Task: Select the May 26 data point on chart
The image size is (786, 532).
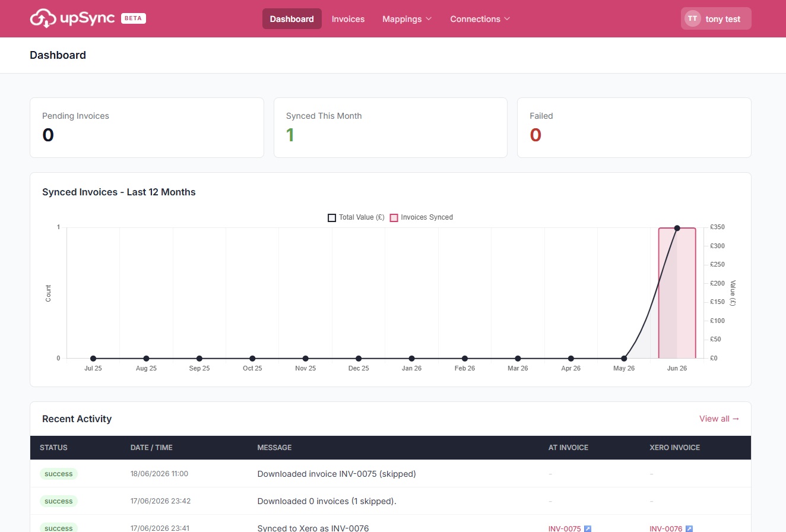Action: 624,359
